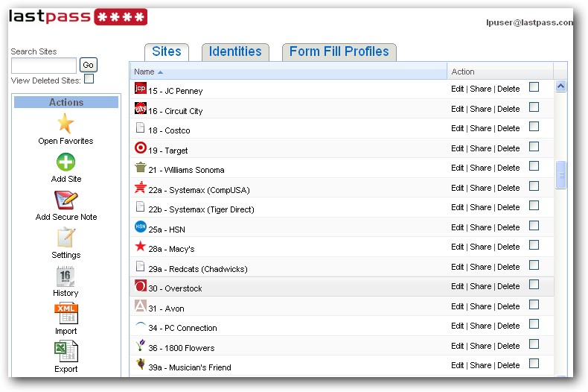Open the Form Fill Profiles tab
The width and height of the screenshot is (588, 392).
(x=339, y=51)
